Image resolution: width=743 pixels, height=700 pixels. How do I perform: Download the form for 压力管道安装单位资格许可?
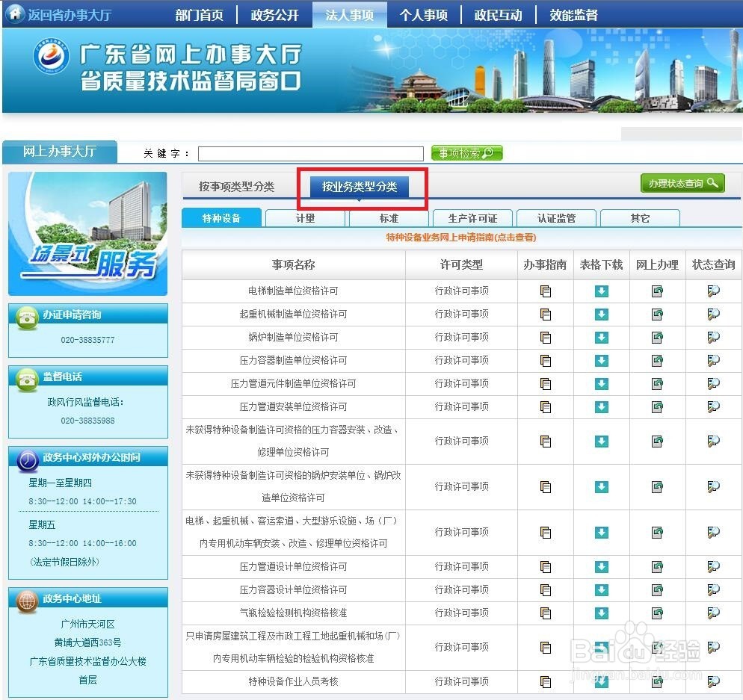(601, 407)
